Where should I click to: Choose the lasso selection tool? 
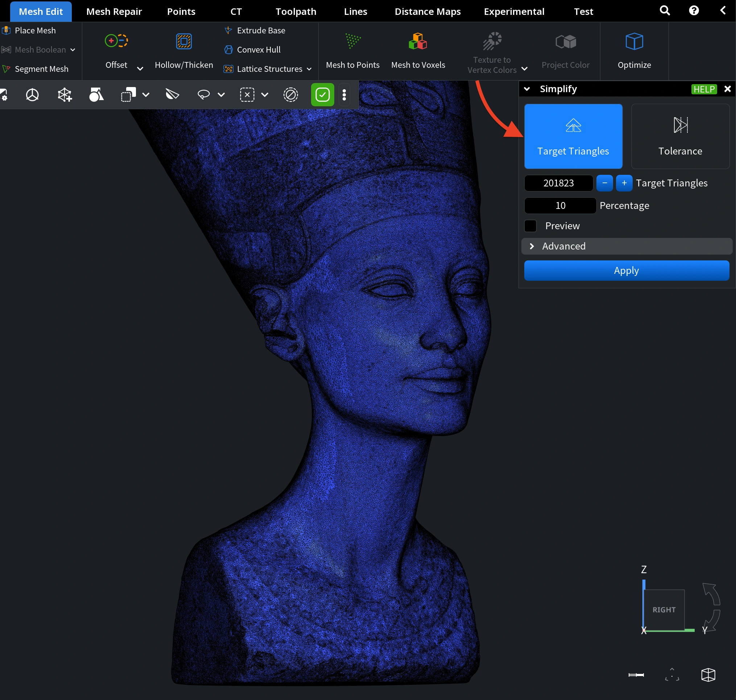pyautogui.click(x=203, y=95)
